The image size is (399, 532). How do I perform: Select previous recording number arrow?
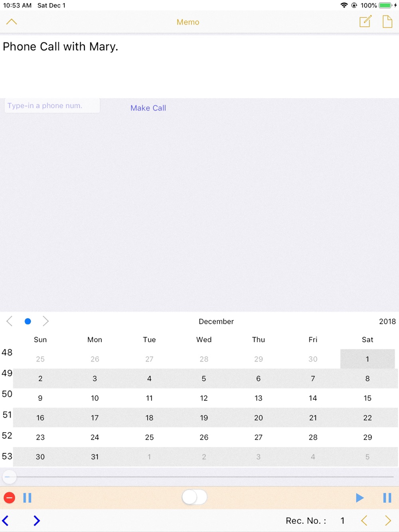pos(364,520)
